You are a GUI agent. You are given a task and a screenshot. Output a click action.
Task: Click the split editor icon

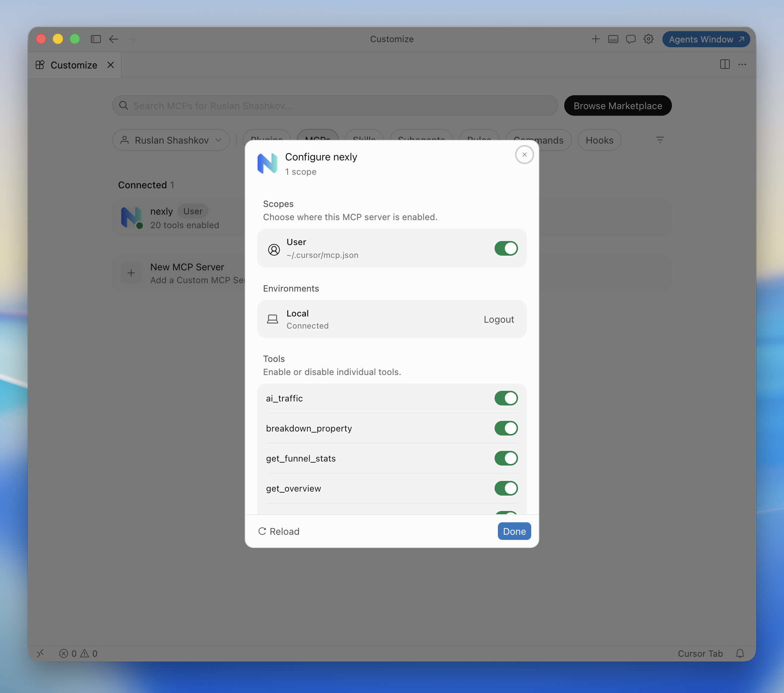(x=725, y=64)
